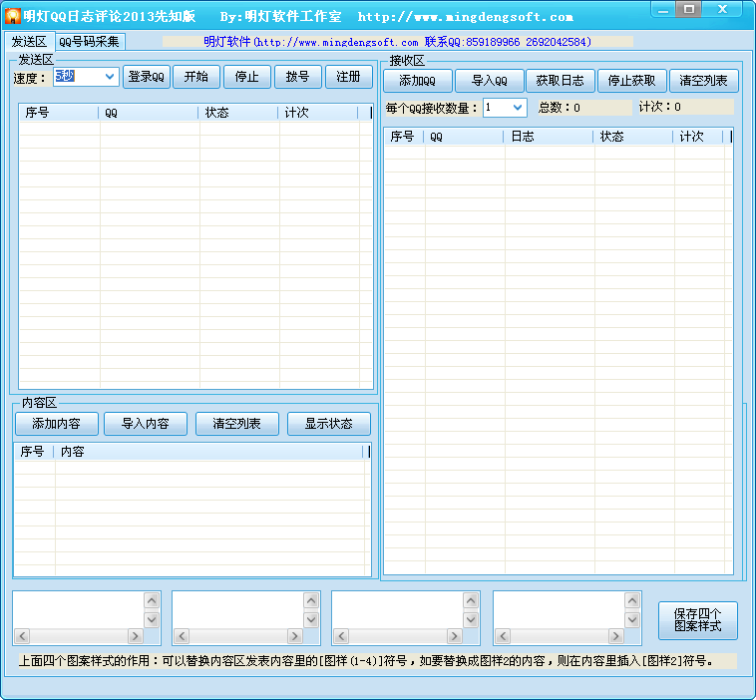
Task: Select the 发送区 tab
Action: click(29, 42)
